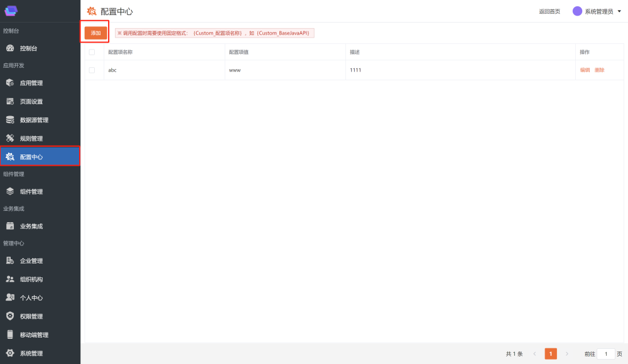
Task: Open the 控制台 dashboard icon
Action: pos(10,48)
